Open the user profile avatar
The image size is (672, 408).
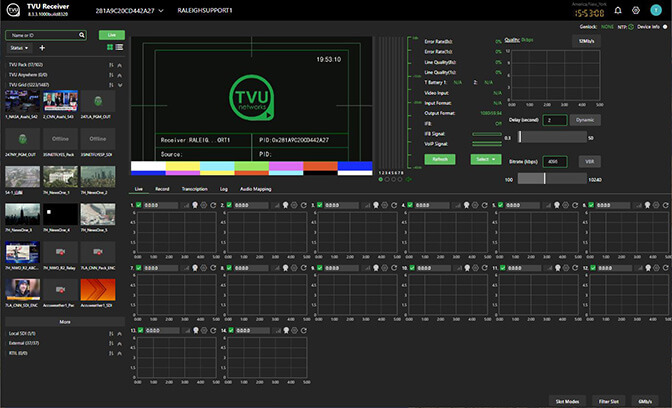click(x=656, y=10)
